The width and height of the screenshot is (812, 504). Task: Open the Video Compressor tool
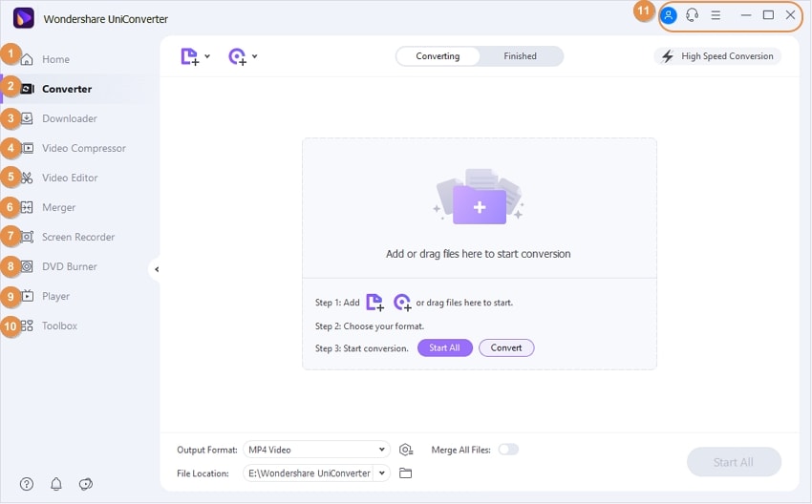[x=83, y=148]
